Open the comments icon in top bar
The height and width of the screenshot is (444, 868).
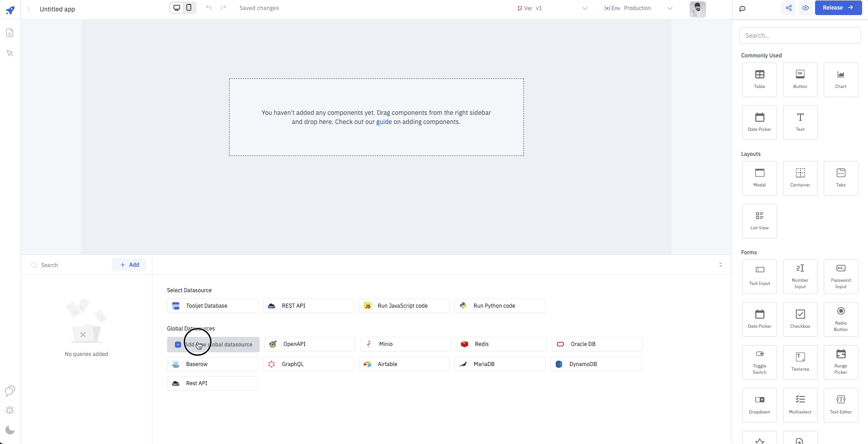point(743,9)
